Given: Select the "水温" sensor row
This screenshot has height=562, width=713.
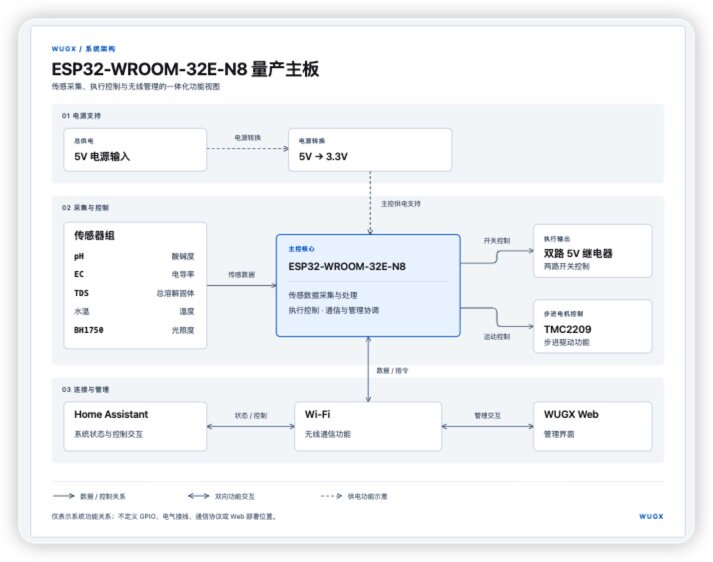Looking at the screenshot, I should pyautogui.click(x=134, y=311).
